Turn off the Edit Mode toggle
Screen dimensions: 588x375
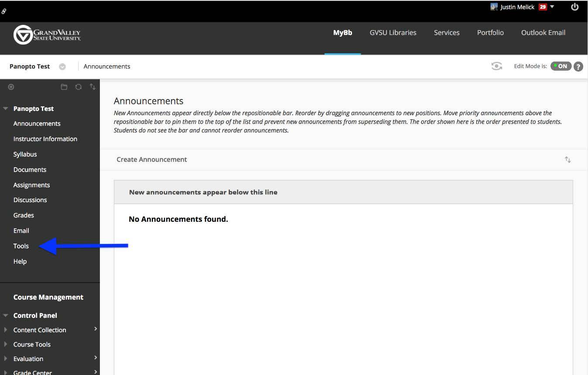pos(561,66)
